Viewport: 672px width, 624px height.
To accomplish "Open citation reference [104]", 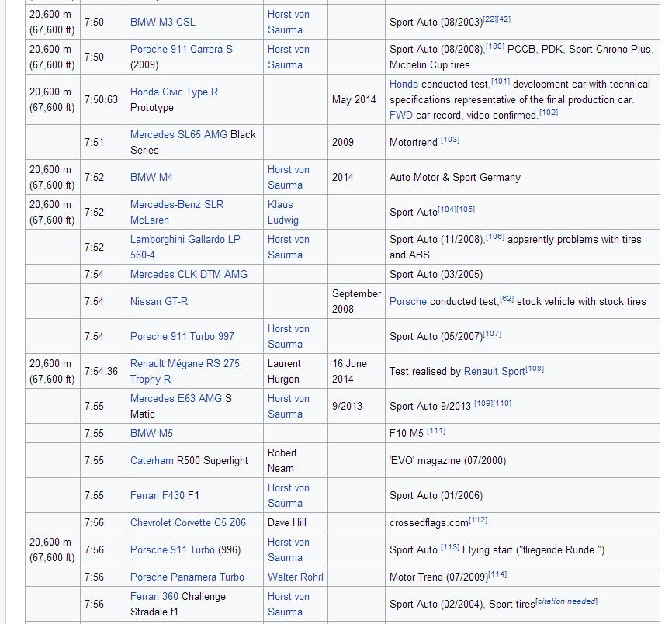I will pos(447,210).
